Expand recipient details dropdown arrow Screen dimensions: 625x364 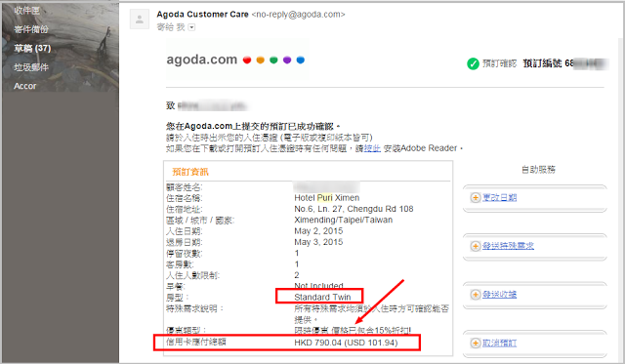(x=191, y=27)
